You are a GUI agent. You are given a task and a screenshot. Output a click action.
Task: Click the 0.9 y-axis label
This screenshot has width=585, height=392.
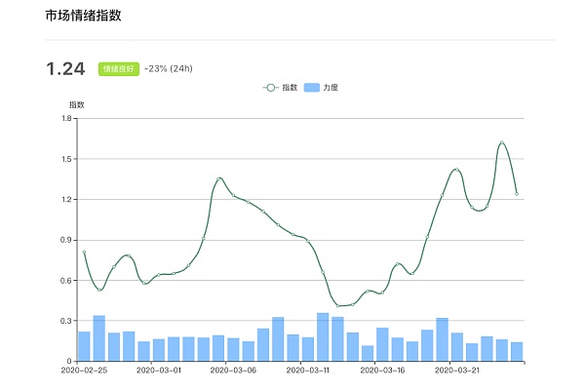click(x=66, y=240)
